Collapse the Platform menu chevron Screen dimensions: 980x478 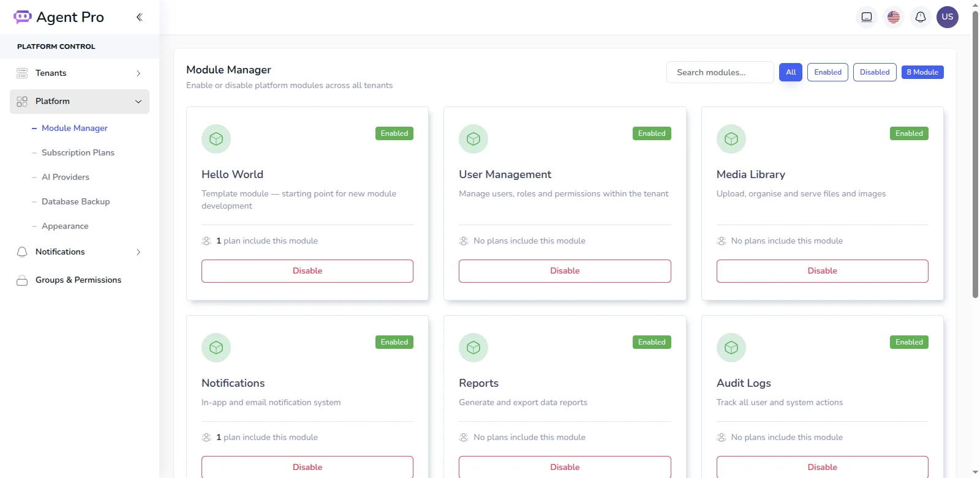138,102
